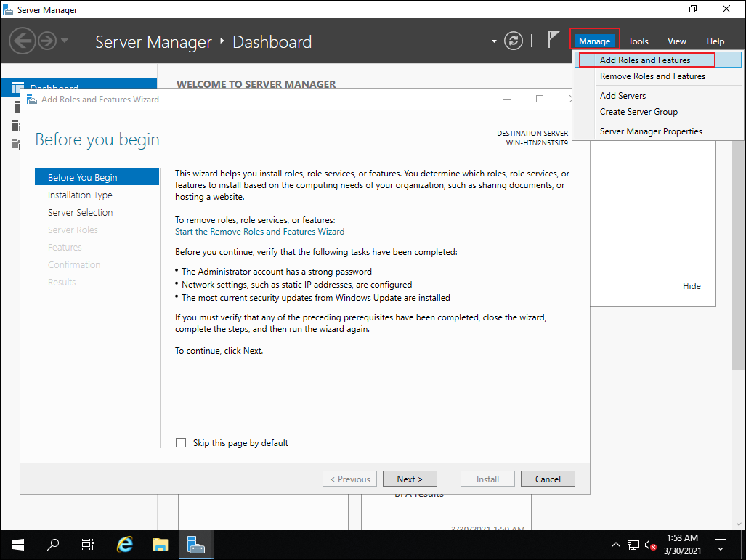Click the forward navigation arrow in Server Manager
746x560 pixels.
coord(47,41)
